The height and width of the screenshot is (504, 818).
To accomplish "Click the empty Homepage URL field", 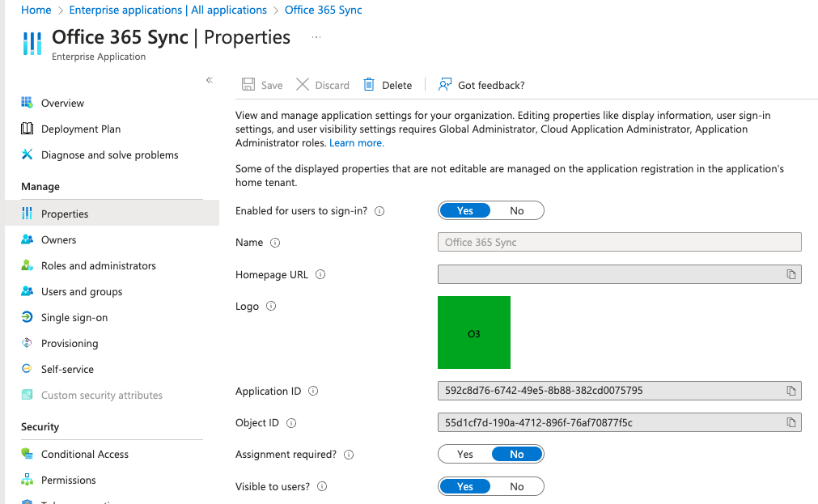I will pos(619,274).
